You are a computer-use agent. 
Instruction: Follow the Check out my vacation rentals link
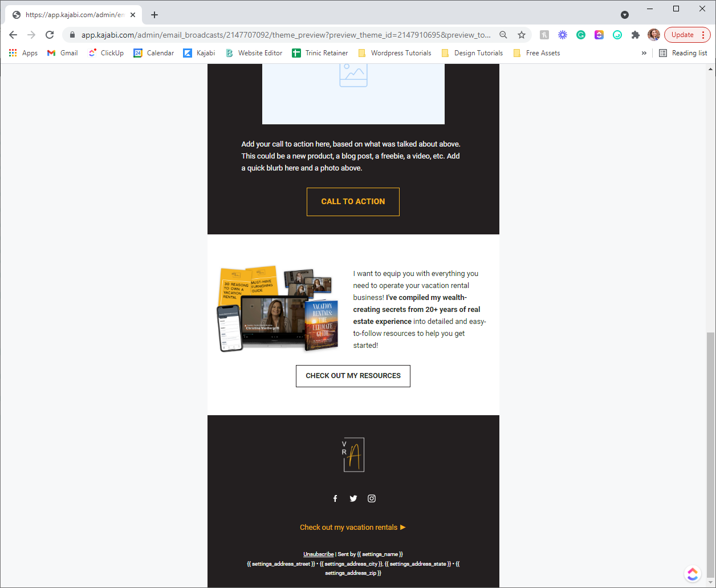pos(353,528)
